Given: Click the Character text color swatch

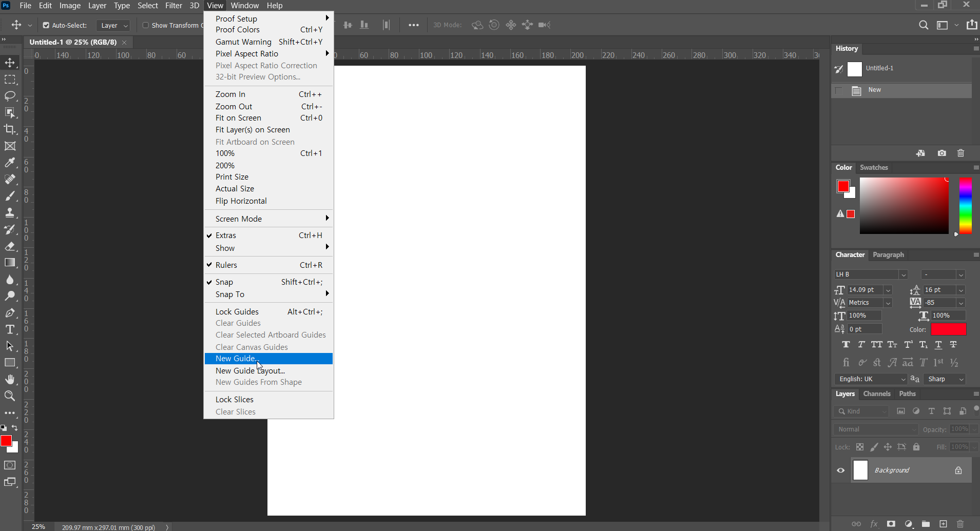Looking at the screenshot, I should (x=948, y=329).
